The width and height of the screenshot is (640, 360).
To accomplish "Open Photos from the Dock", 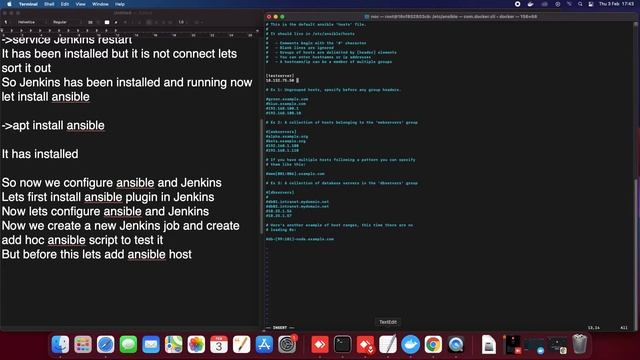I will point(196,344).
